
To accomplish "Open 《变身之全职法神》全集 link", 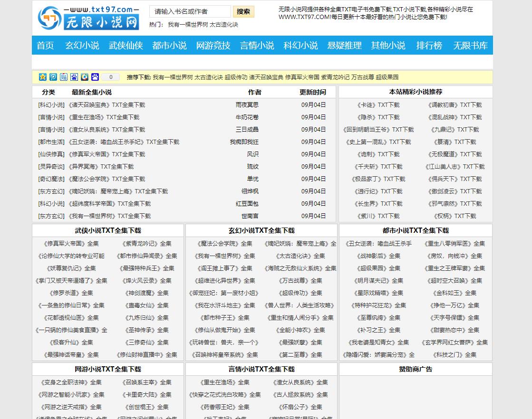I will pyautogui.click(x=72, y=382).
